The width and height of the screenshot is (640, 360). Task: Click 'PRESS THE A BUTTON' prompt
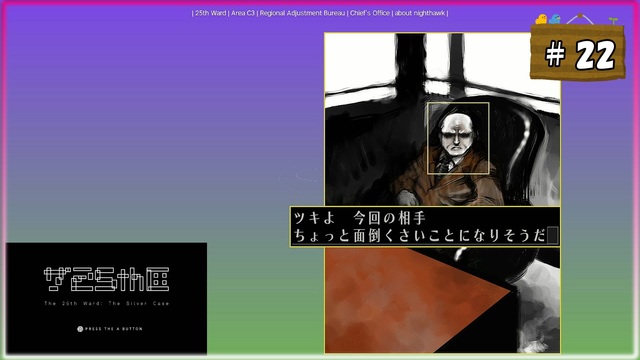113,329
